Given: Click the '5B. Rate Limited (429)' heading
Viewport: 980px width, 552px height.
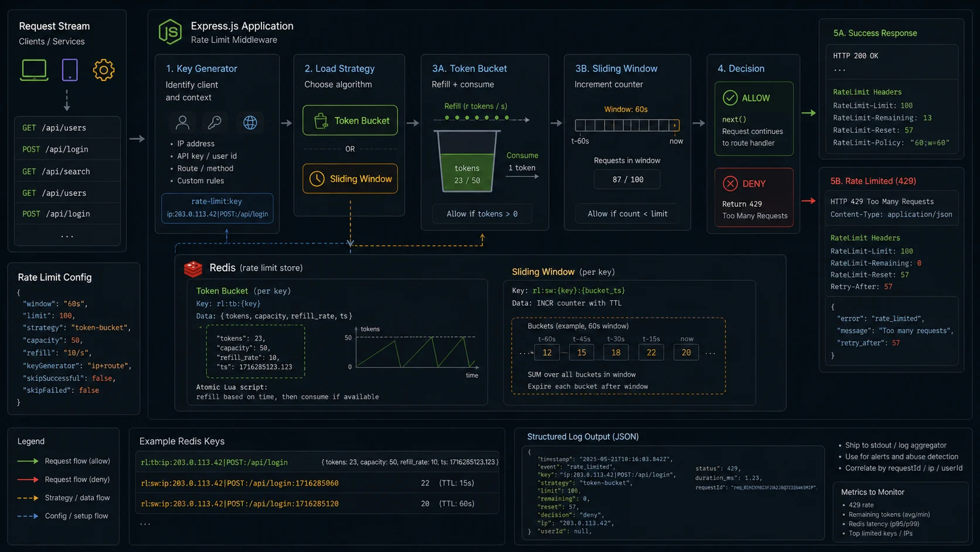Looking at the screenshot, I should tap(873, 181).
